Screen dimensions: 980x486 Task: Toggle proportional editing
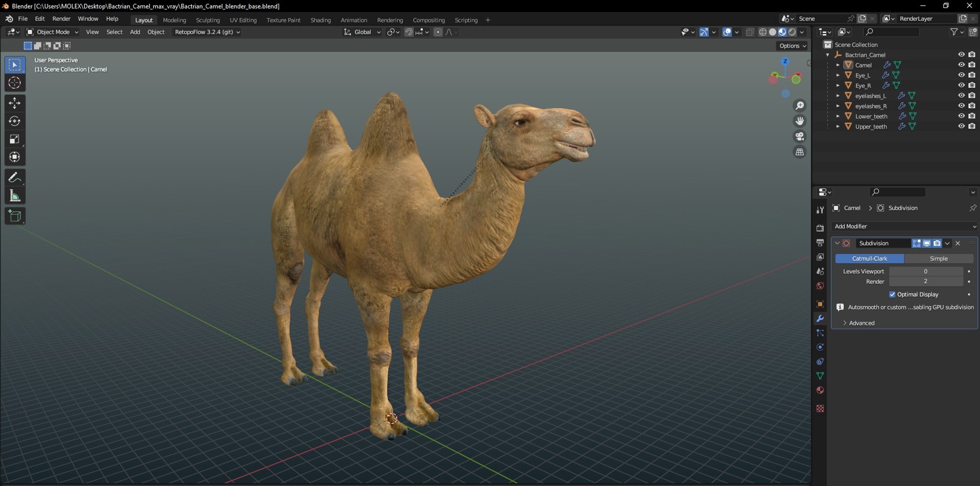click(x=438, y=32)
